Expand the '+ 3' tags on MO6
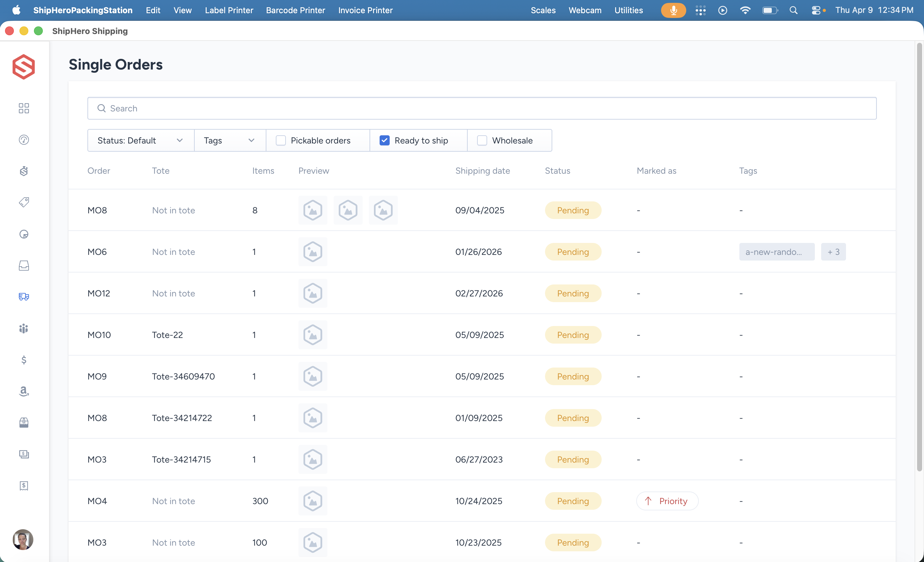The height and width of the screenshot is (562, 924). (x=833, y=252)
